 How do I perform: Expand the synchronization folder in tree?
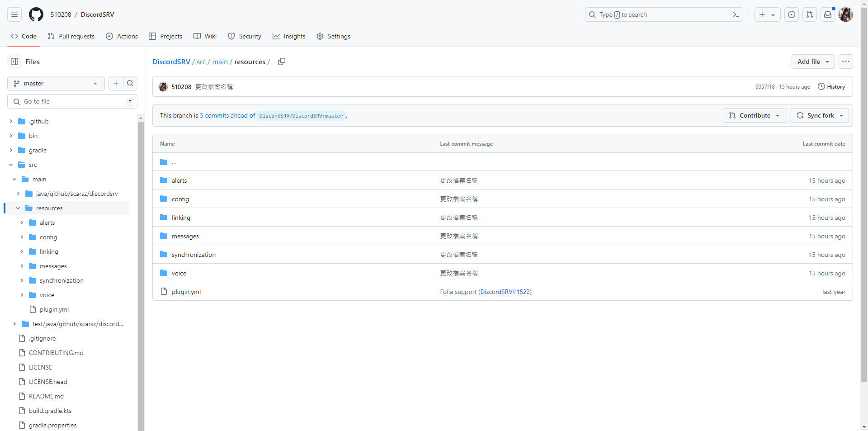tap(22, 280)
